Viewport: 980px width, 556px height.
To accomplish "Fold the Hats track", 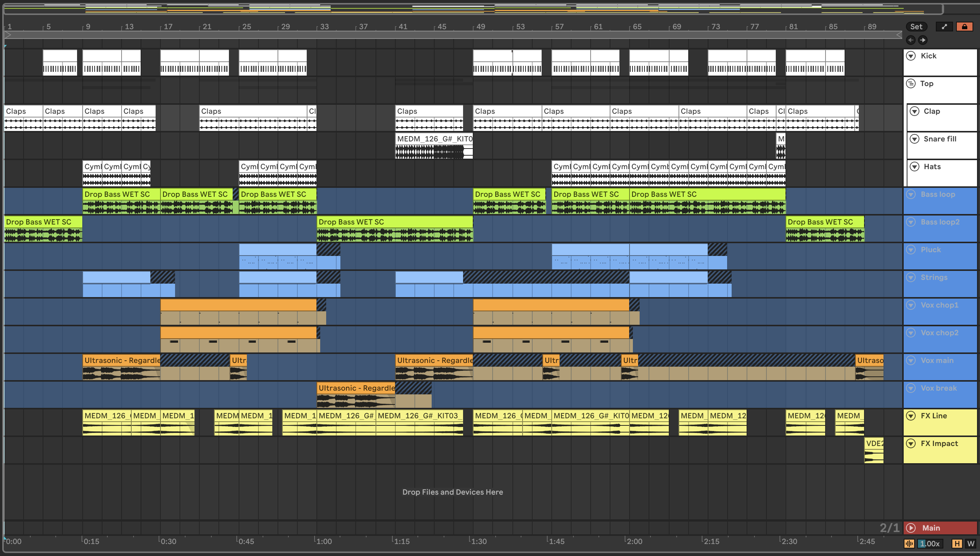I will (x=914, y=167).
